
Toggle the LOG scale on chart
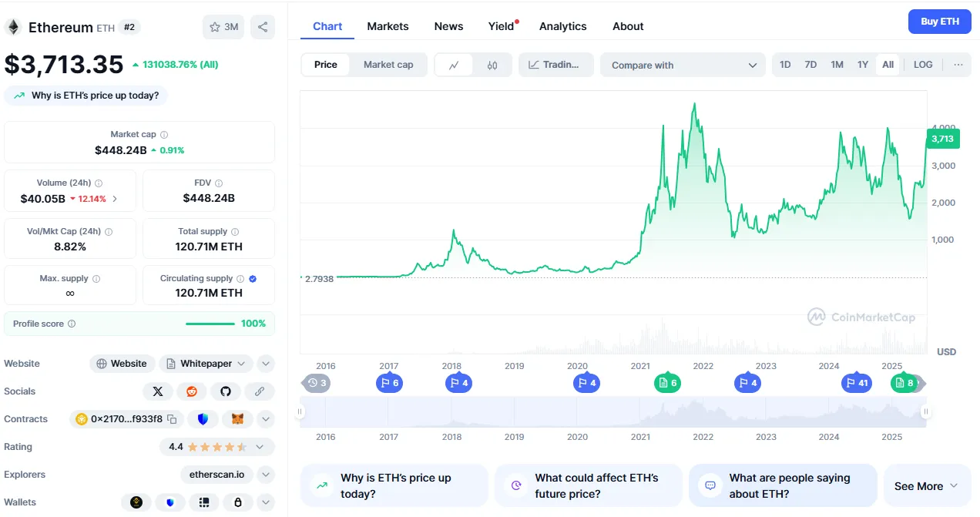point(923,65)
